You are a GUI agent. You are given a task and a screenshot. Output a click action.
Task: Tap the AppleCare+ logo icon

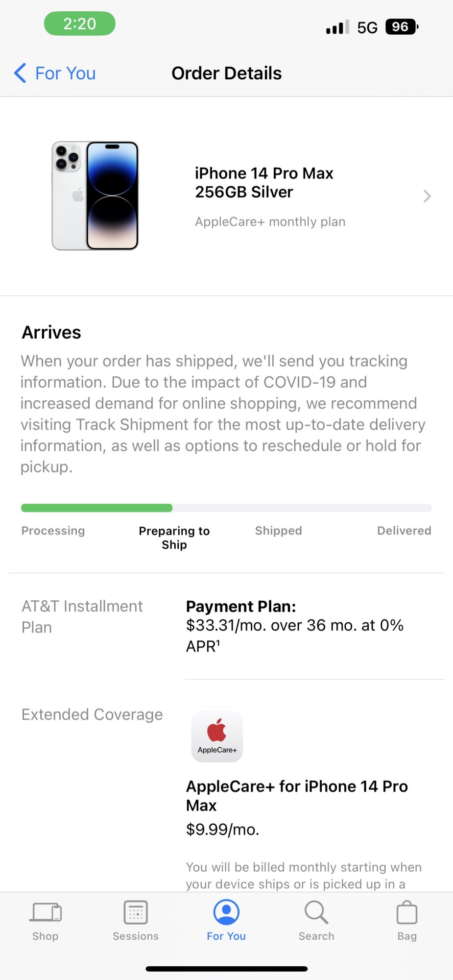pos(217,736)
